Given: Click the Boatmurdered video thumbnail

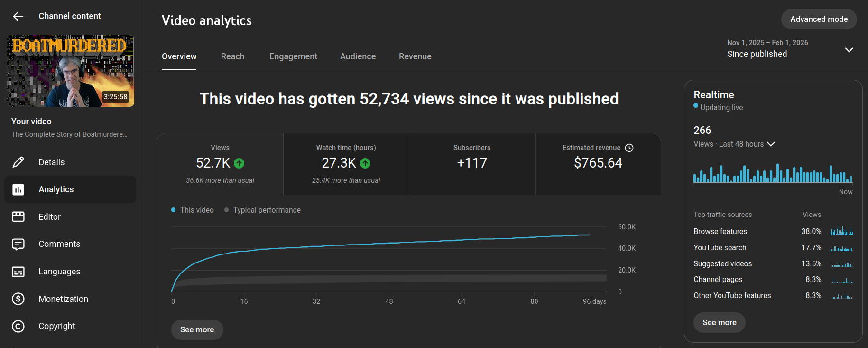Looking at the screenshot, I should tap(70, 71).
